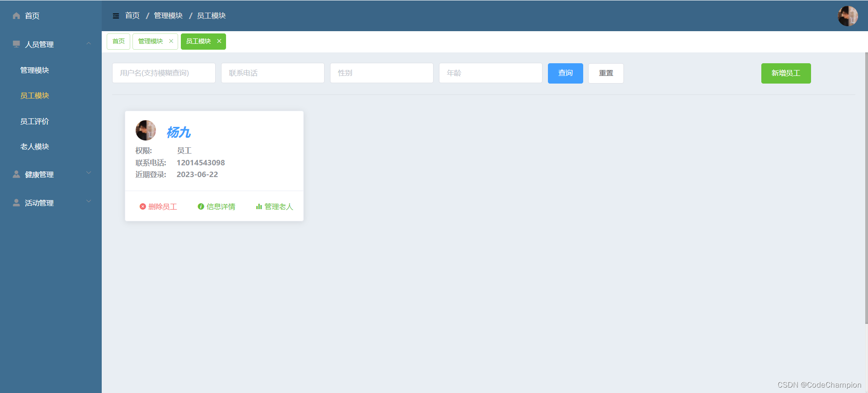Open 员工评价 in the sidebar
The height and width of the screenshot is (393, 868).
pyautogui.click(x=35, y=121)
